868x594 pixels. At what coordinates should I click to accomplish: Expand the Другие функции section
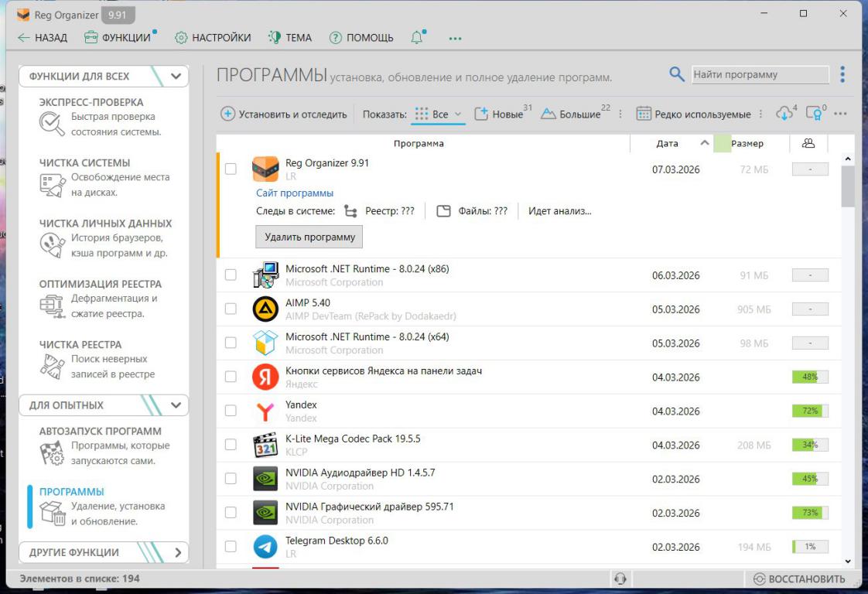[177, 553]
